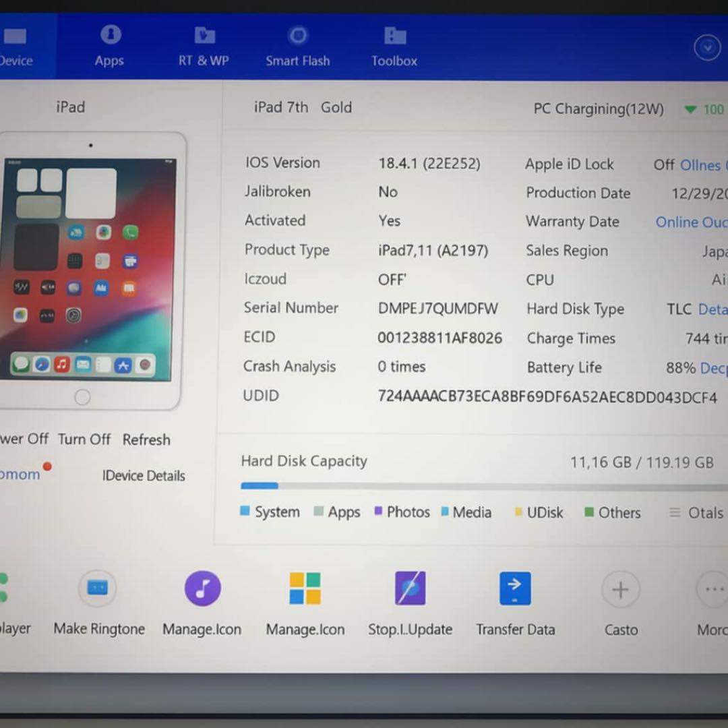Click the Casto plus icon

click(x=621, y=590)
